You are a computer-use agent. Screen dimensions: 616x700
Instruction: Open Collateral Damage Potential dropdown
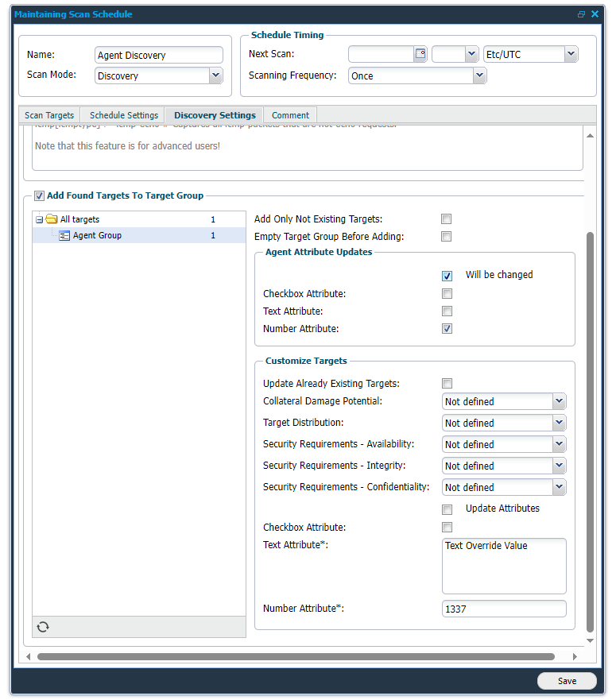point(559,402)
